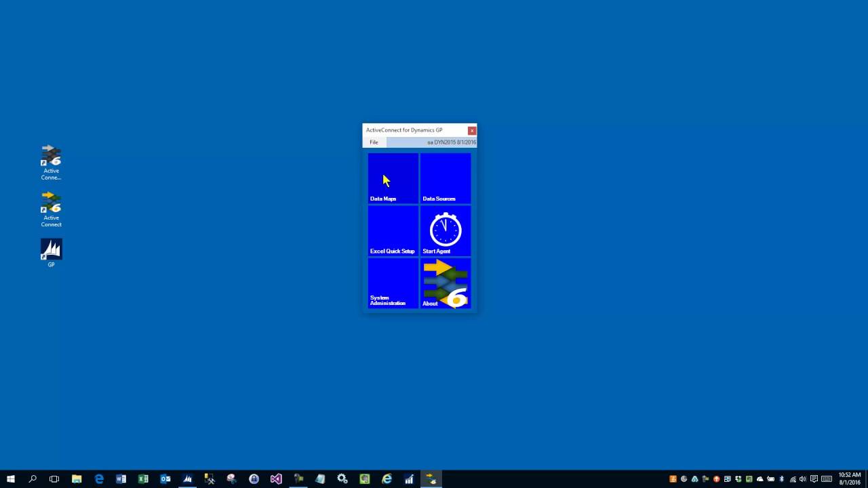Switch to Dynamics GP in the taskbar
This screenshot has height=488, width=868.
tap(188, 479)
